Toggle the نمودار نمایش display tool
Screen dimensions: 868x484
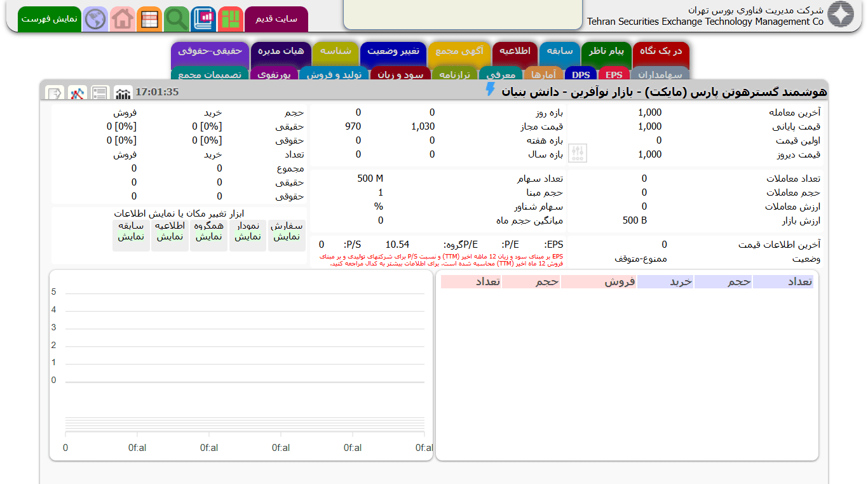248,235
